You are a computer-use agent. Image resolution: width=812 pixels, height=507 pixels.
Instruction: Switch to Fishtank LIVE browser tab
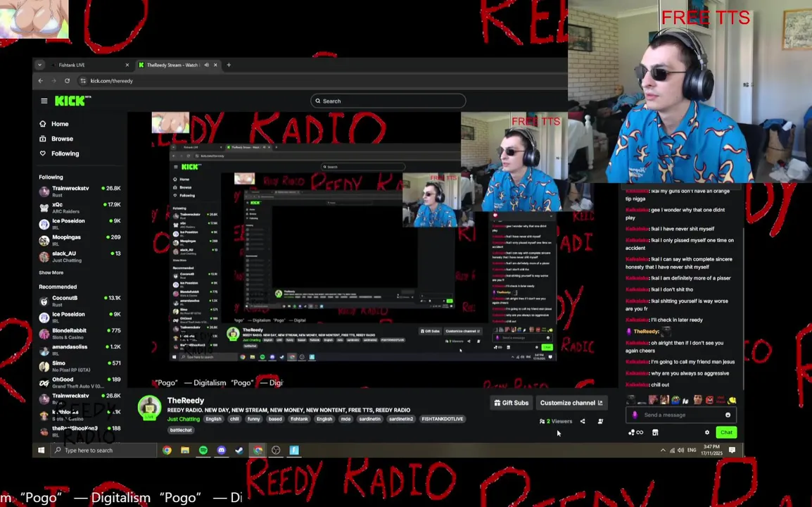[89, 65]
